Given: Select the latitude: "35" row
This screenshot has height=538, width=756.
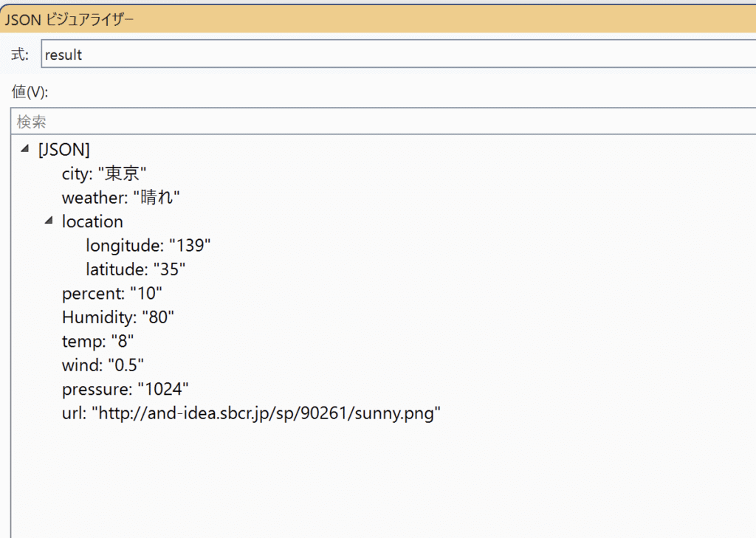Looking at the screenshot, I should (x=136, y=269).
